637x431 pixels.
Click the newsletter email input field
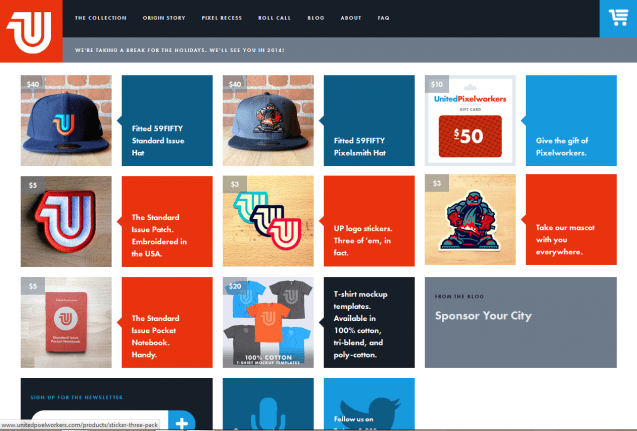click(100, 420)
